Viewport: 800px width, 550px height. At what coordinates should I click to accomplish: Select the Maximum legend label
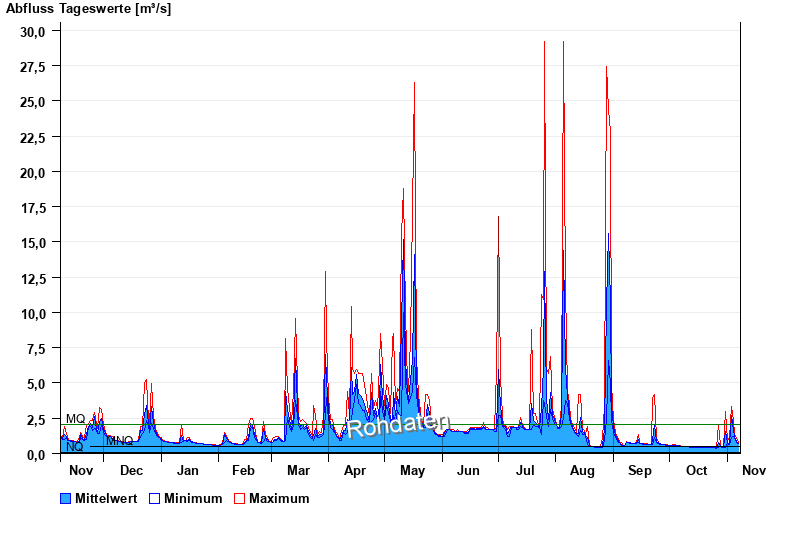click(279, 498)
